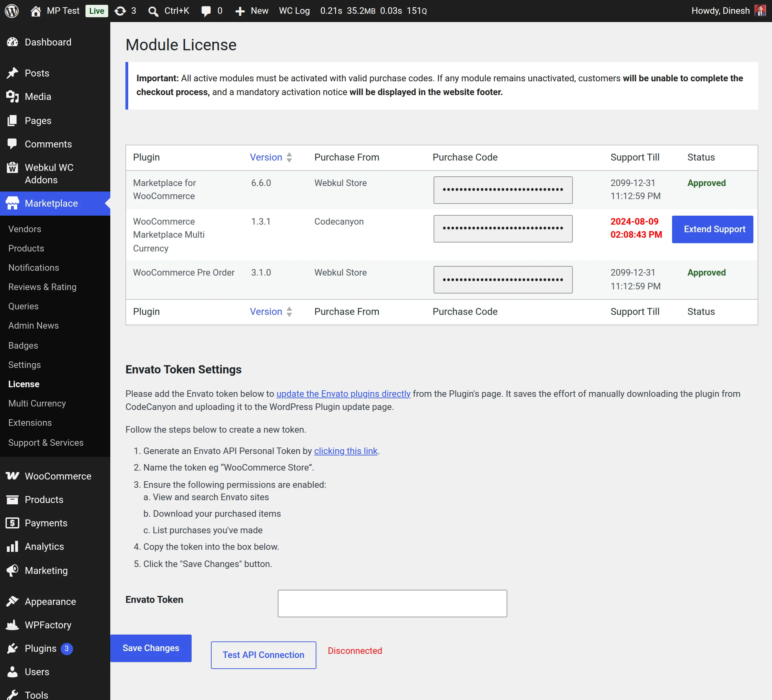772x700 pixels.
Task: Click the Media icon in sidebar
Action: click(12, 96)
